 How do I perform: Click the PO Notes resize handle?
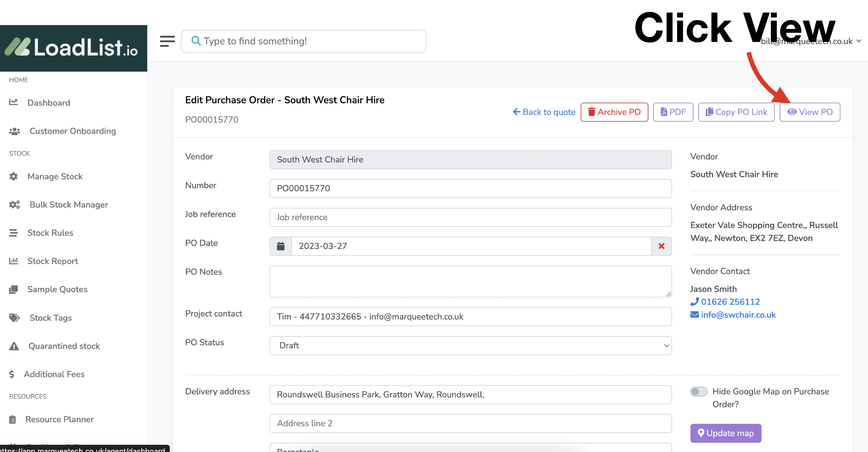pyautogui.click(x=668, y=294)
